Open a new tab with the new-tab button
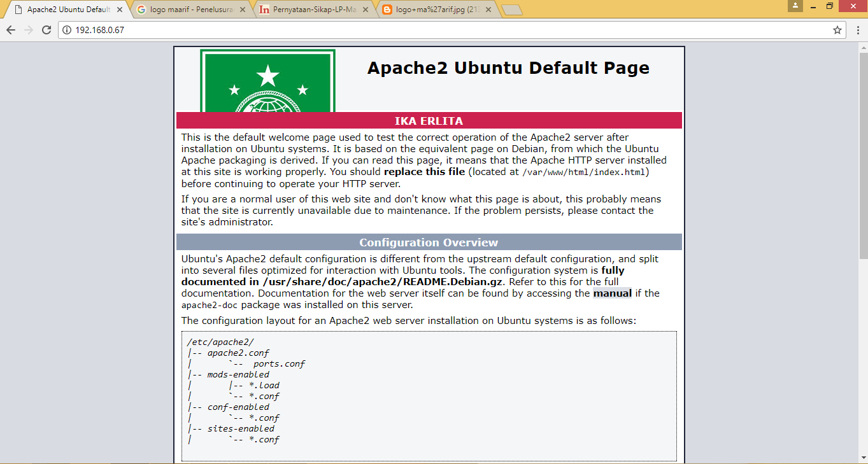868x464 pixels. (x=512, y=10)
